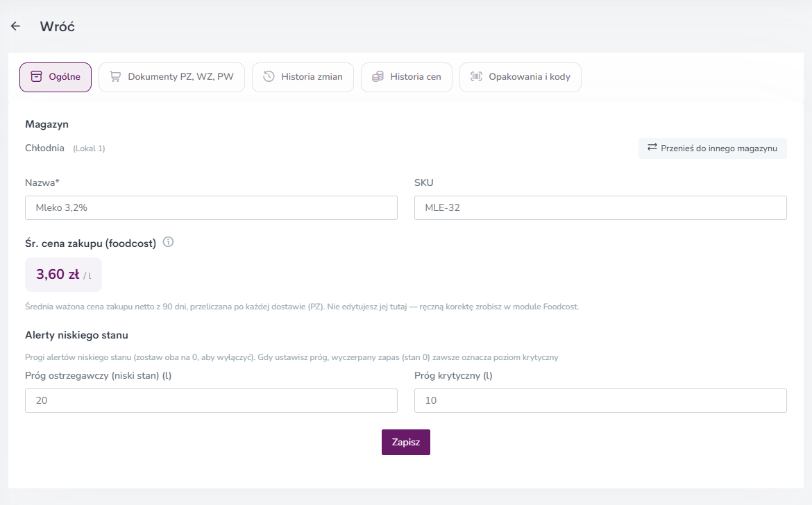Click the archive box icon on Ogólne
The image size is (812, 505).
click(x=36, y=76)
